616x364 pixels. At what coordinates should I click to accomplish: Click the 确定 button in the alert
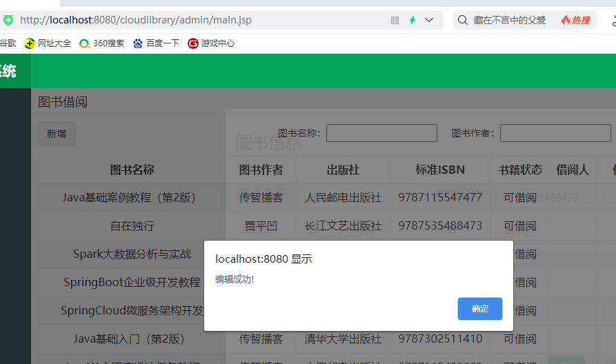point(479,309)
